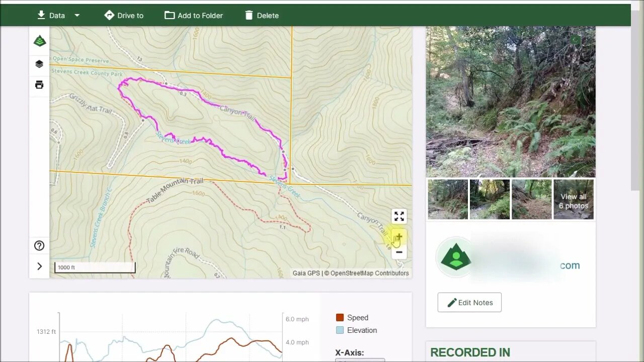Click the Grizzly Flat Trail label
644x362 pixels.
90,103
